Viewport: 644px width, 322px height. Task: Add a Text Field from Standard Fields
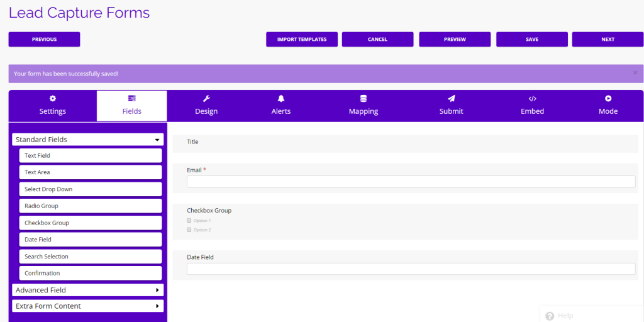coord(91,156)
